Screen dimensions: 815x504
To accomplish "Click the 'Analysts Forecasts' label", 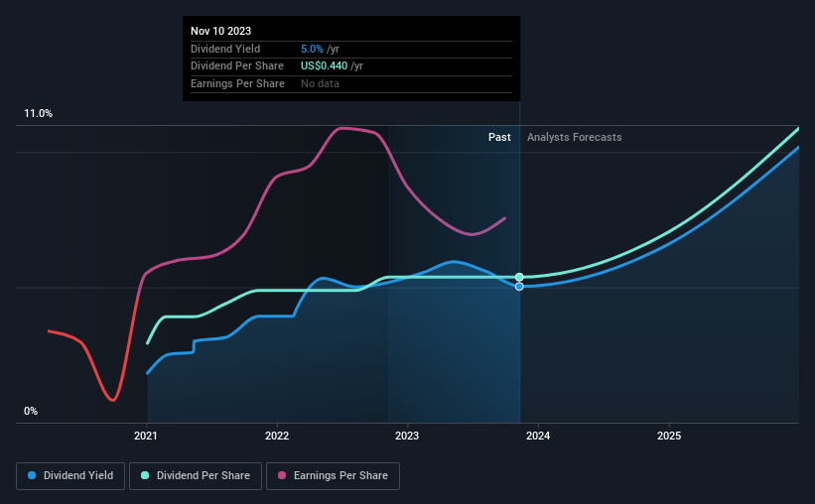I will click(575, 137).
